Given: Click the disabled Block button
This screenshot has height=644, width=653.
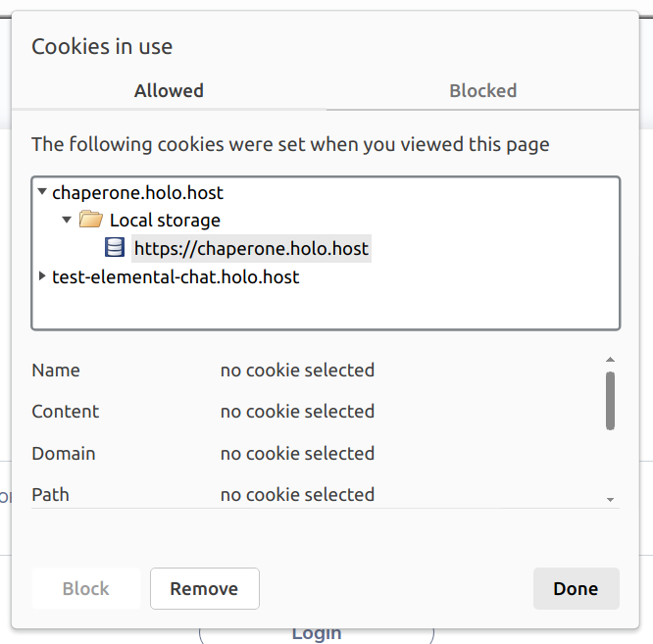Looking at the screenshot, I should point(85,588).
